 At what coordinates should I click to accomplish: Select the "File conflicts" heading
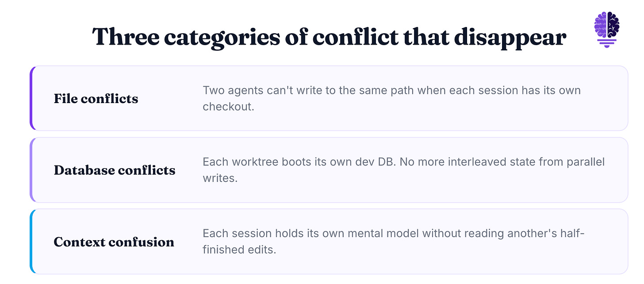(96, 98)
